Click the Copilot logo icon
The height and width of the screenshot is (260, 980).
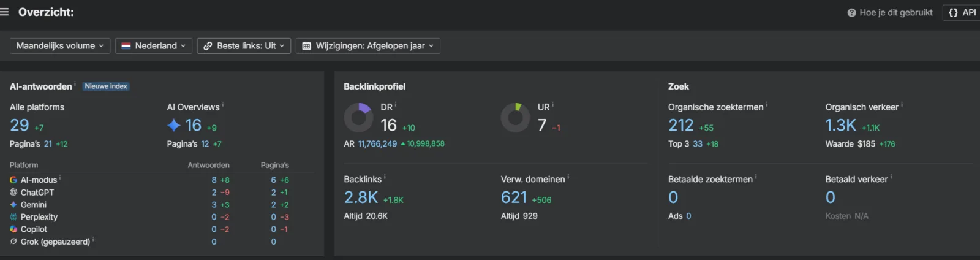click(13, 229)
